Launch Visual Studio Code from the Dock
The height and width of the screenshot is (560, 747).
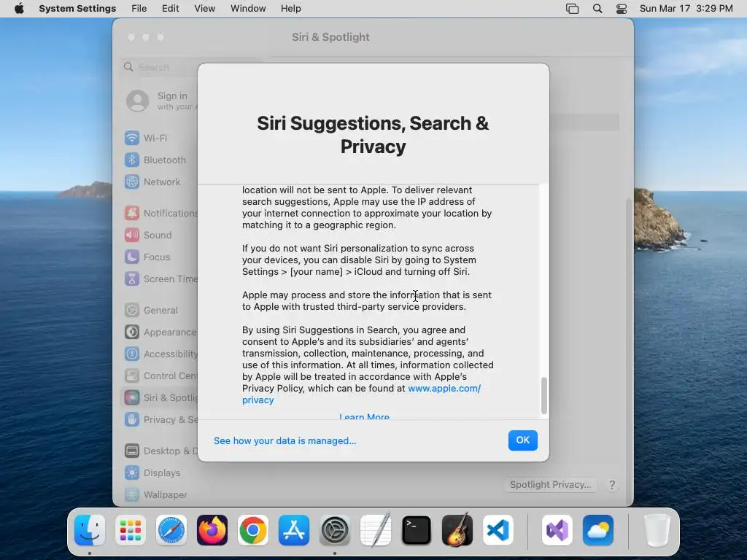tap(498, 530)
